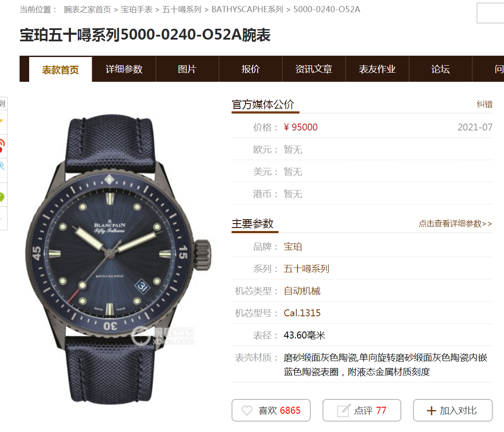
Task: Open the 详细参数 tab
Action: pos(124,69)
